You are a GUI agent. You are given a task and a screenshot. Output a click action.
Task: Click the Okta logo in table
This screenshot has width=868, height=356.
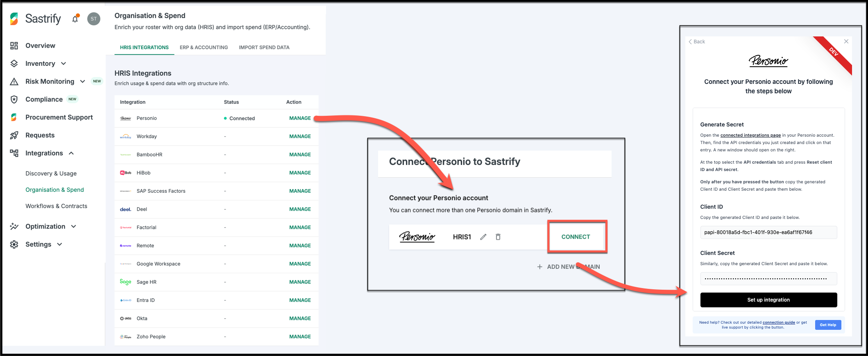click(x=125, y=318)
